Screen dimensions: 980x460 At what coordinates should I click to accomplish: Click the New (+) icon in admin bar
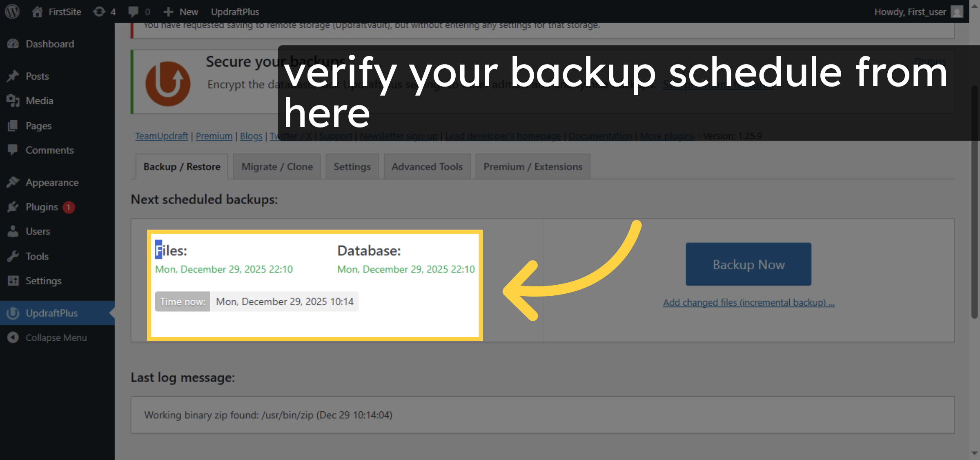click(168, 12)
